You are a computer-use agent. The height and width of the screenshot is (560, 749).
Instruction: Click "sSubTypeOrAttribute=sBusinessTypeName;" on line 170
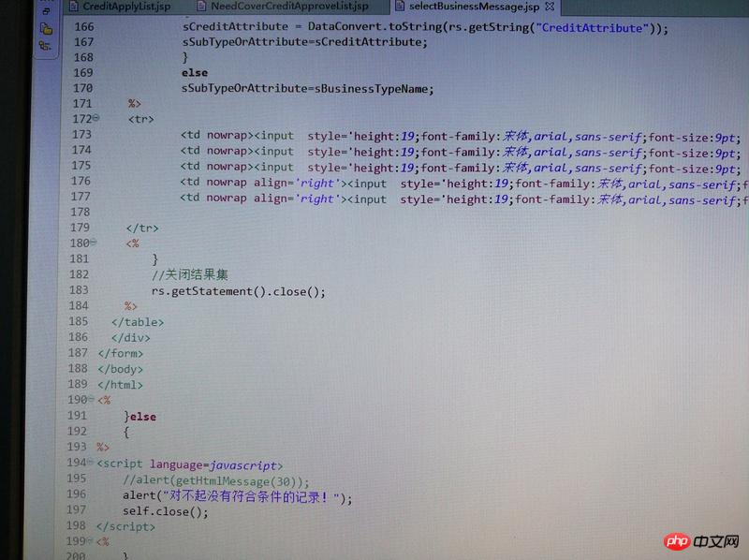[308, 88]
